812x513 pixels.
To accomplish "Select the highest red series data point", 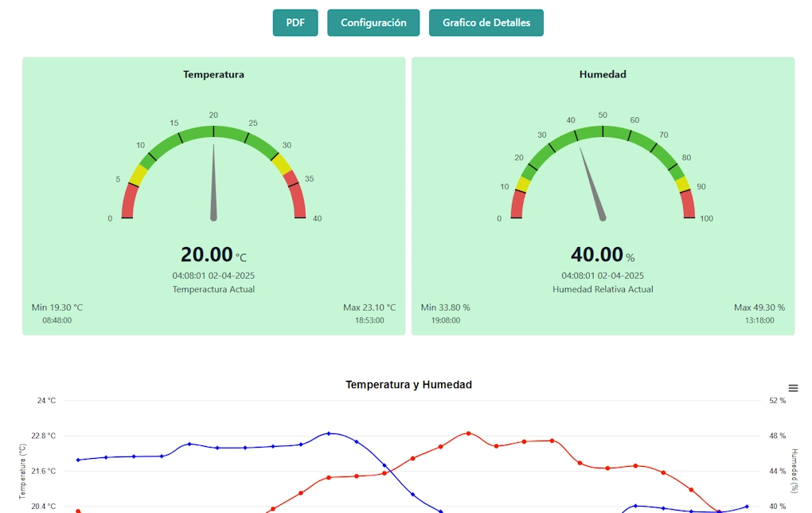I will pyautogui.click(x=468, y=433).
